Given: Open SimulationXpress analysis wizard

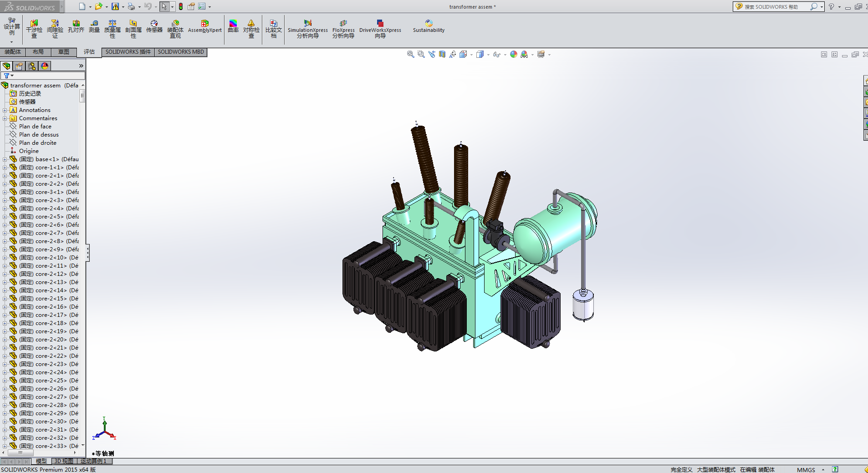Looking at the screenshot, I should 307,28.
